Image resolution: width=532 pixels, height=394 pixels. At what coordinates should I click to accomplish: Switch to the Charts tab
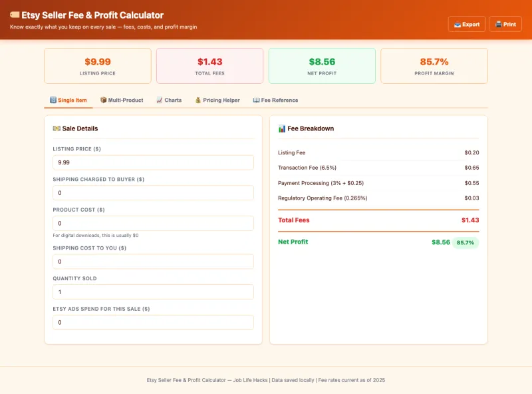click(169, 100)
